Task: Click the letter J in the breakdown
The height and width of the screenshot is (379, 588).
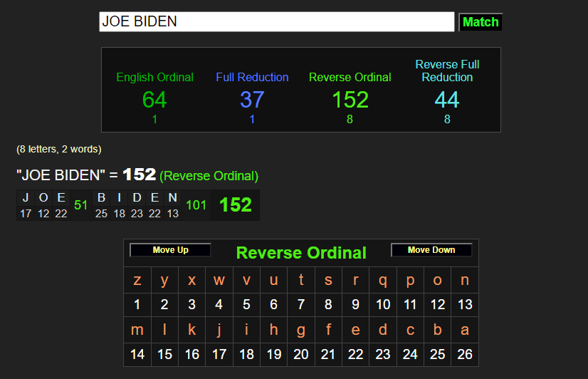Action: click(26, 198)
